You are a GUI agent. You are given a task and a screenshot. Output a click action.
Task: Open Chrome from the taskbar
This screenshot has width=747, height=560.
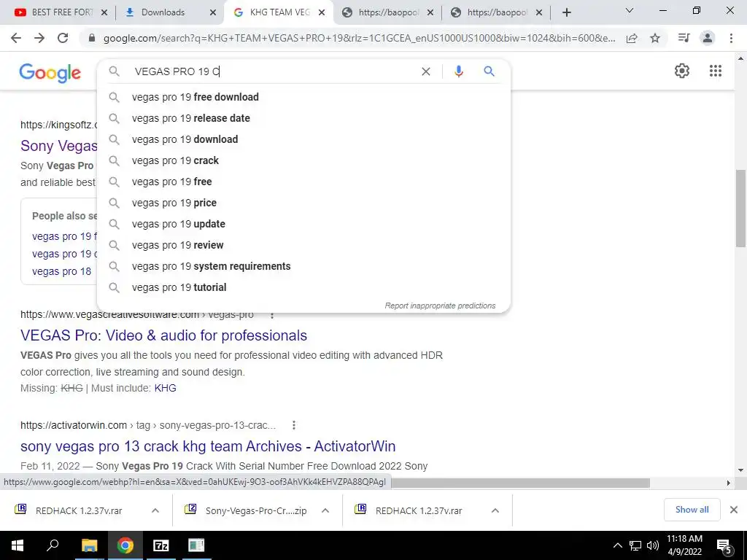click(x=125, y=545)
